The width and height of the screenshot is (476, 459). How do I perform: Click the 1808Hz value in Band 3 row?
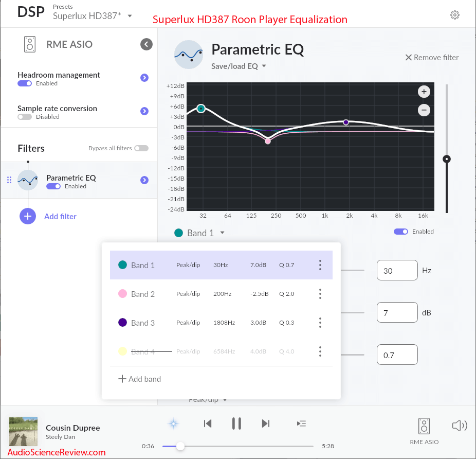coord(224,323)
